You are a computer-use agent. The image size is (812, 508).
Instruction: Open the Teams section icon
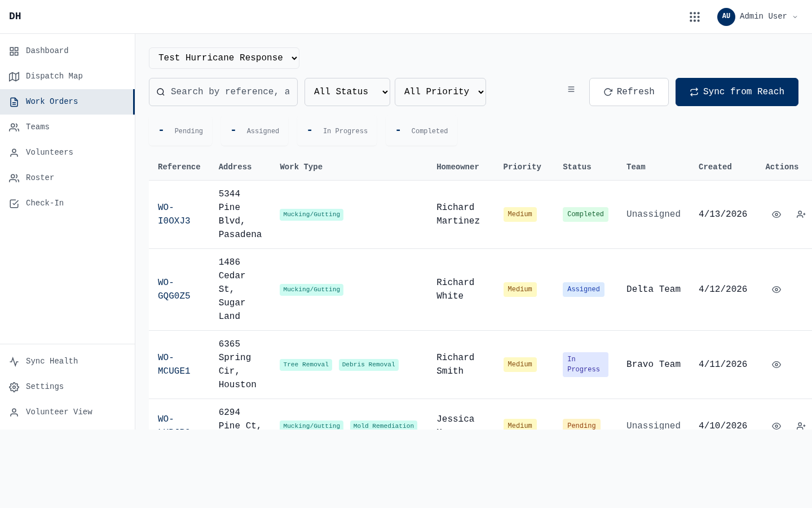14,127
